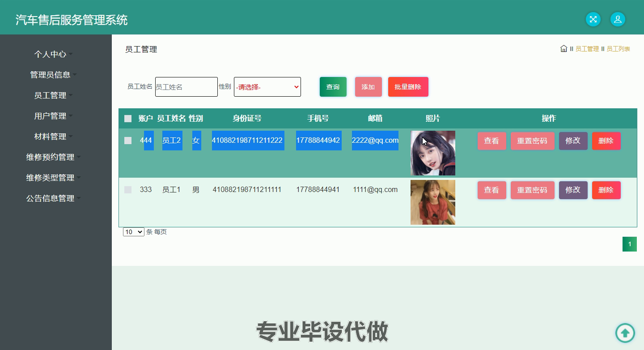644x350 pixels.
Task: Check the checkbox for account 333
Action: pos(128,190)
